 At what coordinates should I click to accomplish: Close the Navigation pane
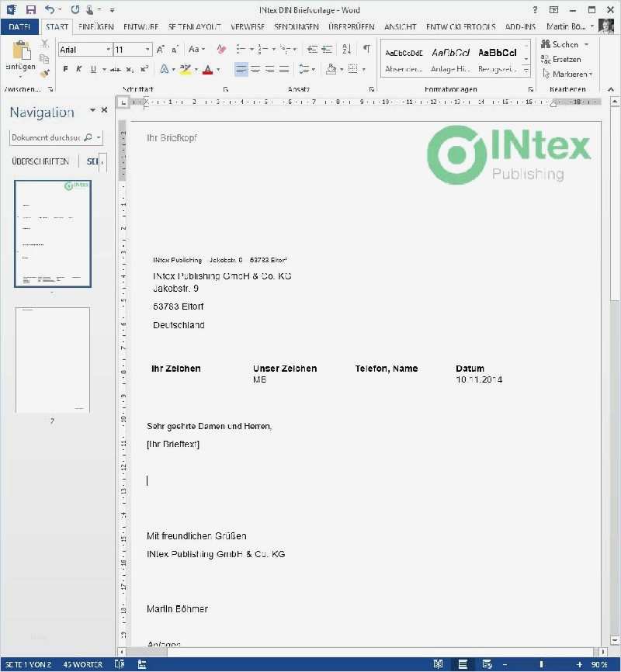[104, 110]
